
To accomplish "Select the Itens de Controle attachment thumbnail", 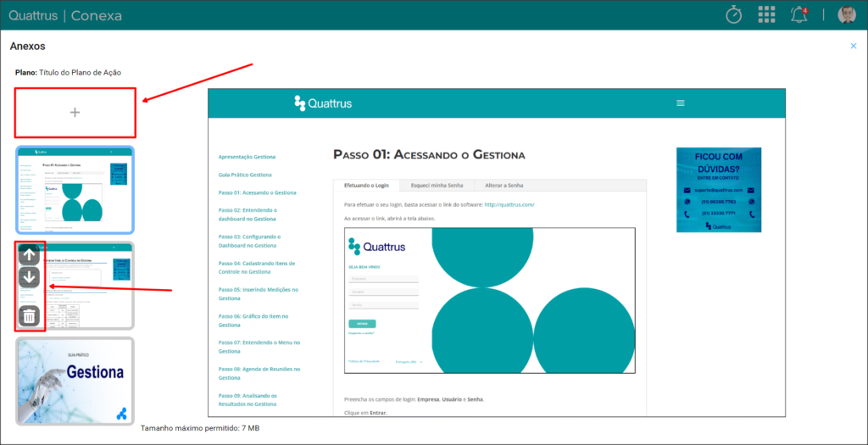I will click(x=75, y=286).
